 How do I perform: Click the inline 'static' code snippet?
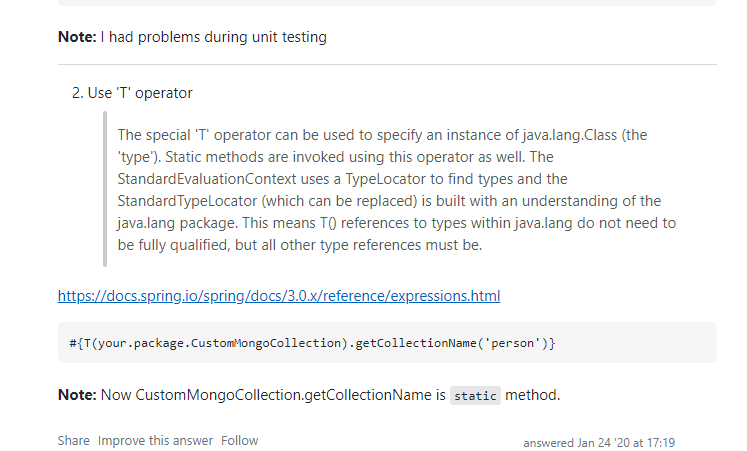coord(475,395)
